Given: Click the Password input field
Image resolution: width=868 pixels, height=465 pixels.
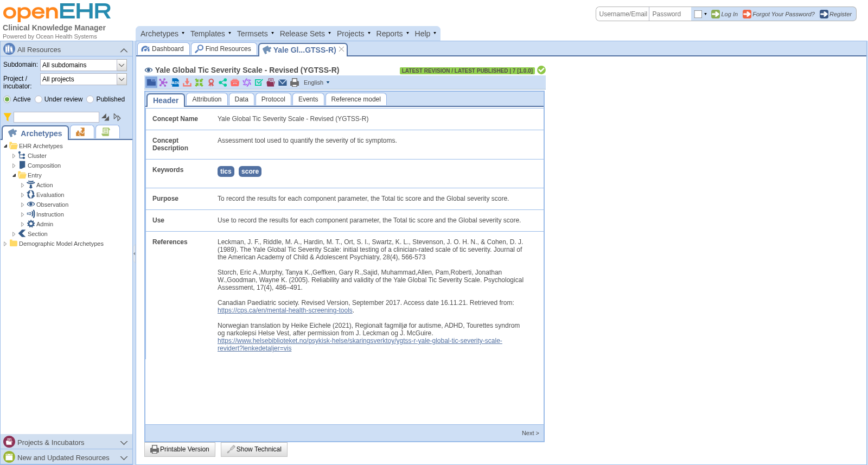Looking at the screenshot, I should point(671,14).
